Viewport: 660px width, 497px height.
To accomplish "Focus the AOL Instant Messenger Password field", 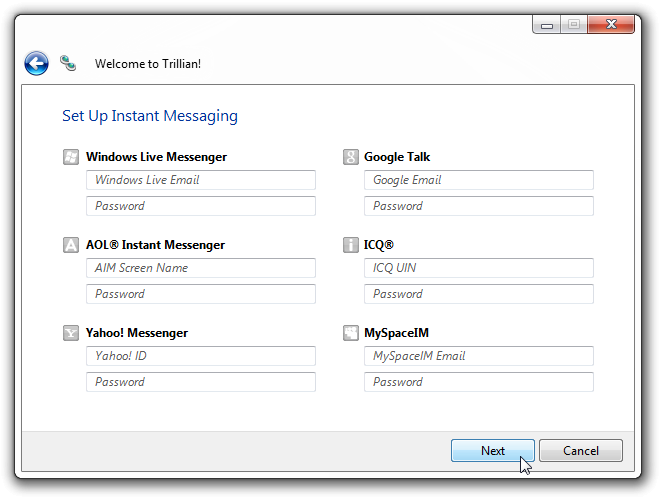I will click(201, 294).
